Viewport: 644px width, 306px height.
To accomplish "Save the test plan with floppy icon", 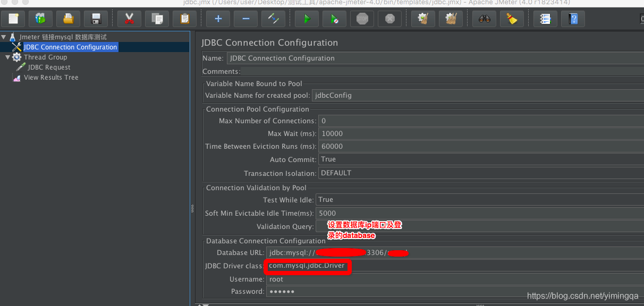I will point(96,19).
